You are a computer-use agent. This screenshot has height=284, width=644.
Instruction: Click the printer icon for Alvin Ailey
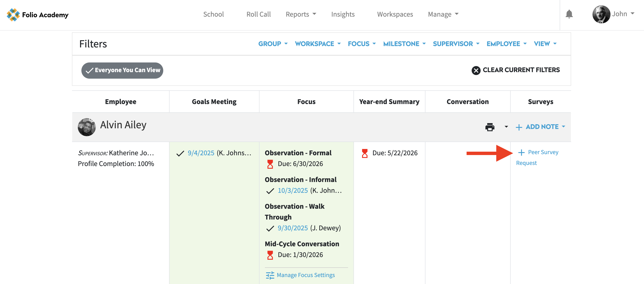tap(490, 127)
